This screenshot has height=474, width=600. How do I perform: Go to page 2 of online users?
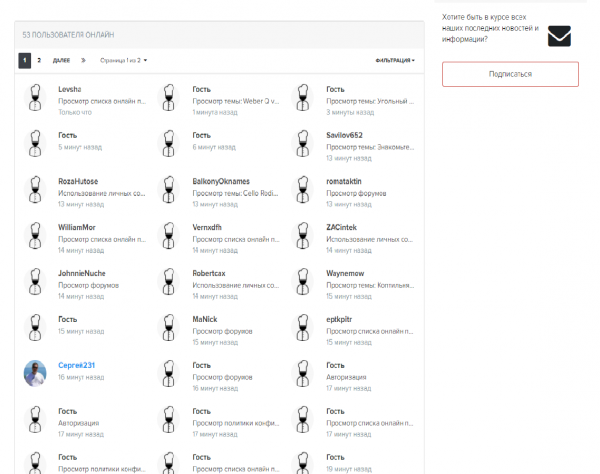(x=39, y=60)
